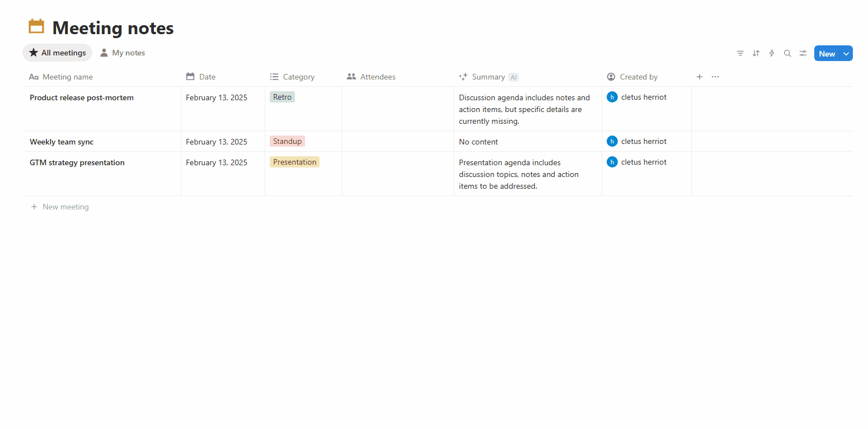
Task: Switch to the My notes tab
Action: pos(123,53)
